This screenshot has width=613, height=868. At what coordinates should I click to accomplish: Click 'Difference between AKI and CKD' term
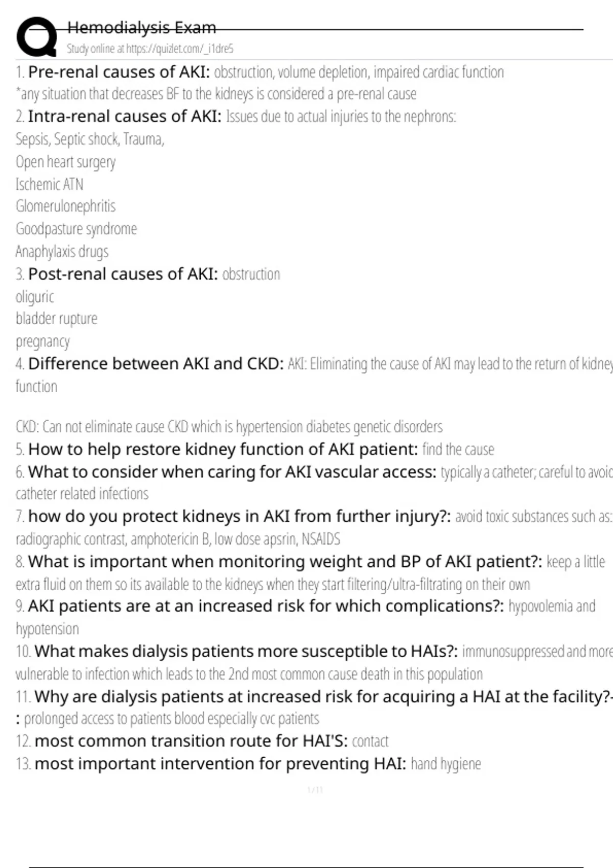(155, 364)
